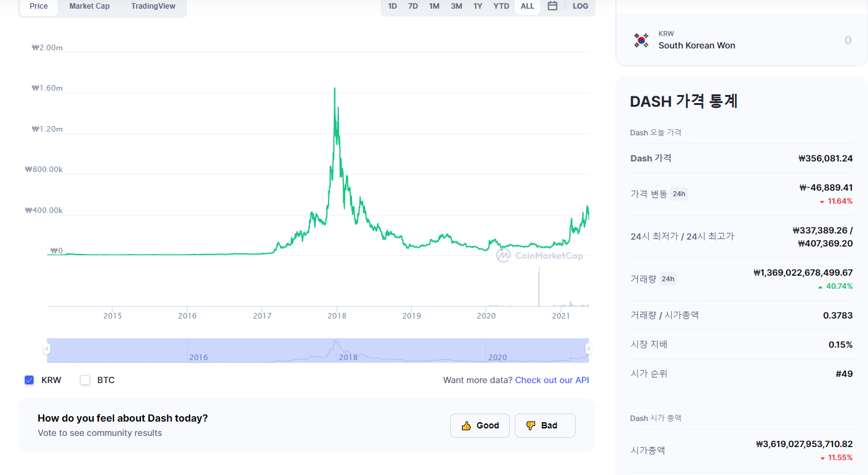Select the 1D time range
This screenshot has width=868, height=475.
[x=392, y=6]
